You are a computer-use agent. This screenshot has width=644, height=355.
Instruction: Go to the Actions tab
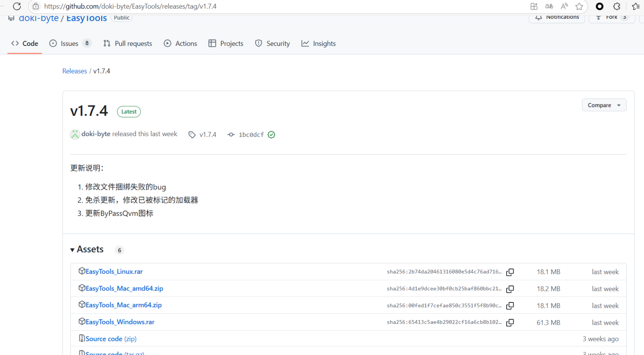181,44
